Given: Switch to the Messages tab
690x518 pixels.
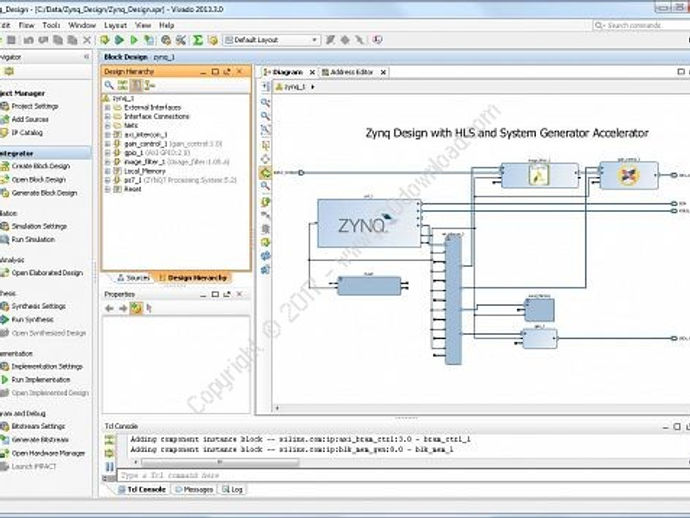Looking at the screenshot, I should click(x=194, y=489).
